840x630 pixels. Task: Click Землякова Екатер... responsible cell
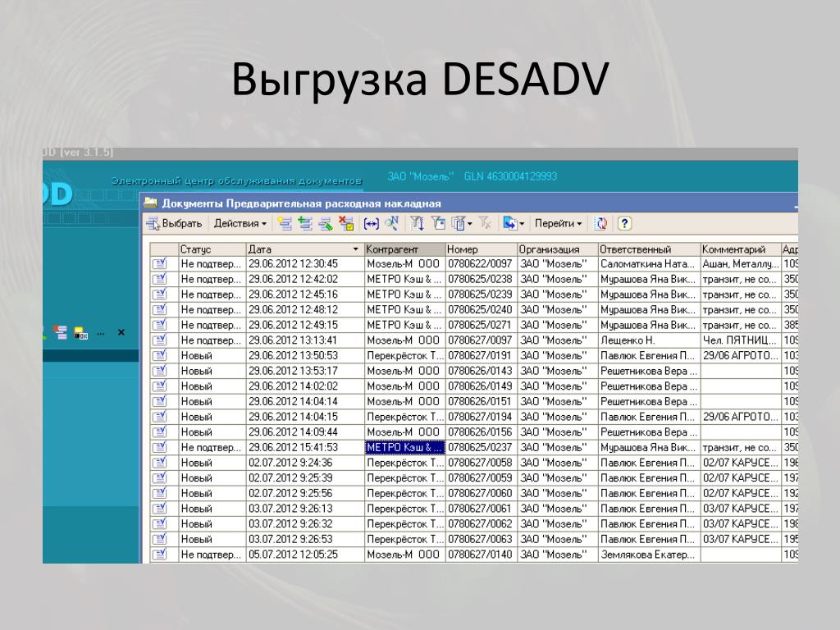click(x=650, y=555)
